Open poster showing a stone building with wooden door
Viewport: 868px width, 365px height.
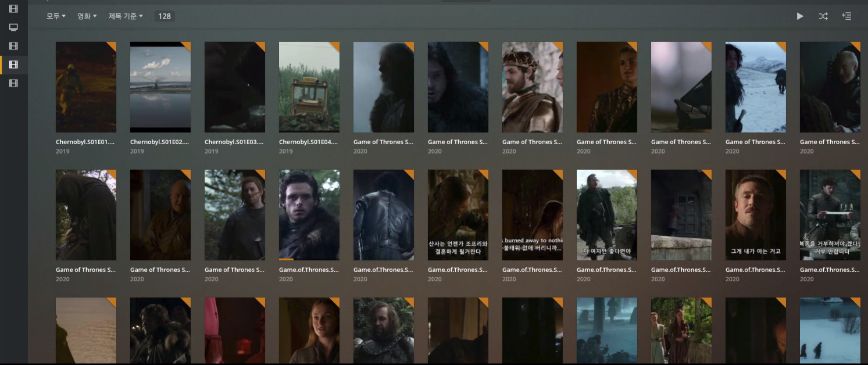tap(681, 215)
